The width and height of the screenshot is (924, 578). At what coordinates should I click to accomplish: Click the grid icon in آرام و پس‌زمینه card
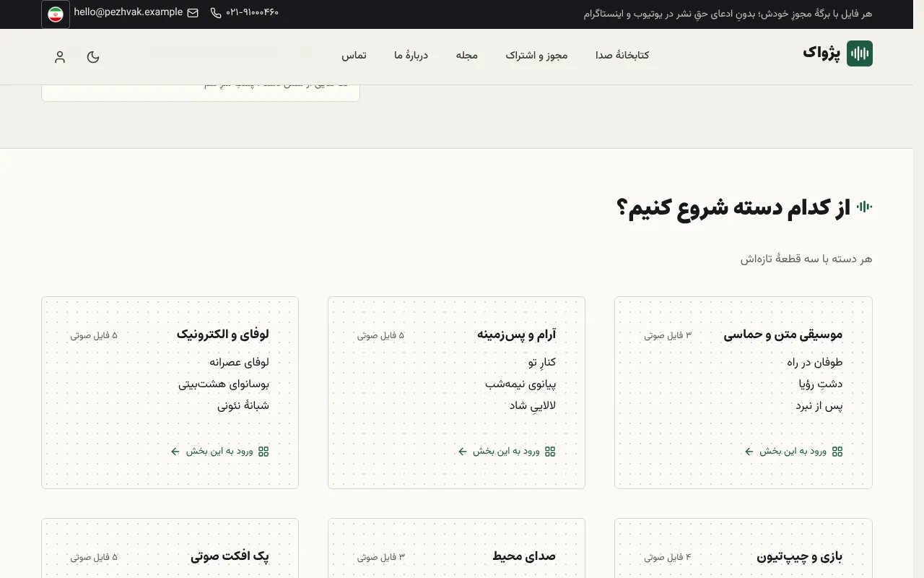pos(550,452)
